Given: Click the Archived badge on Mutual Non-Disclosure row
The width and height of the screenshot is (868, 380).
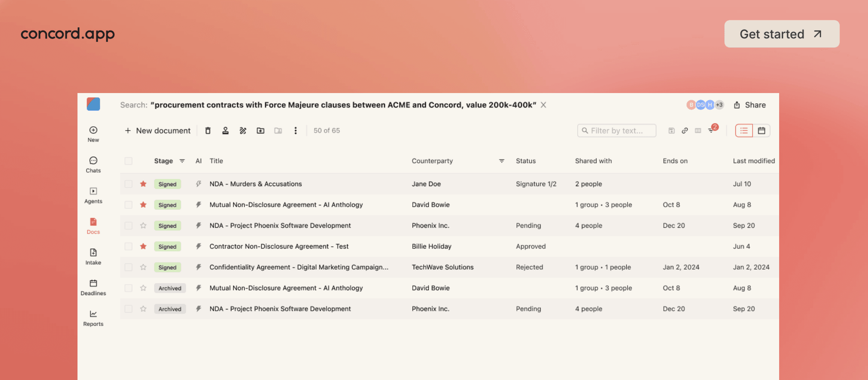Looking at the screenshot, I should 170,288.
